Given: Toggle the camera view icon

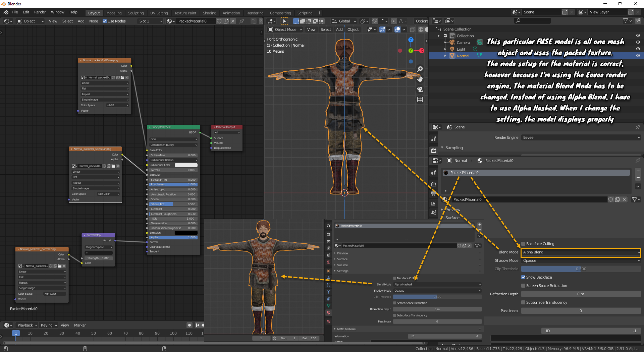Looking at the screenshot, I should point(420,90).
